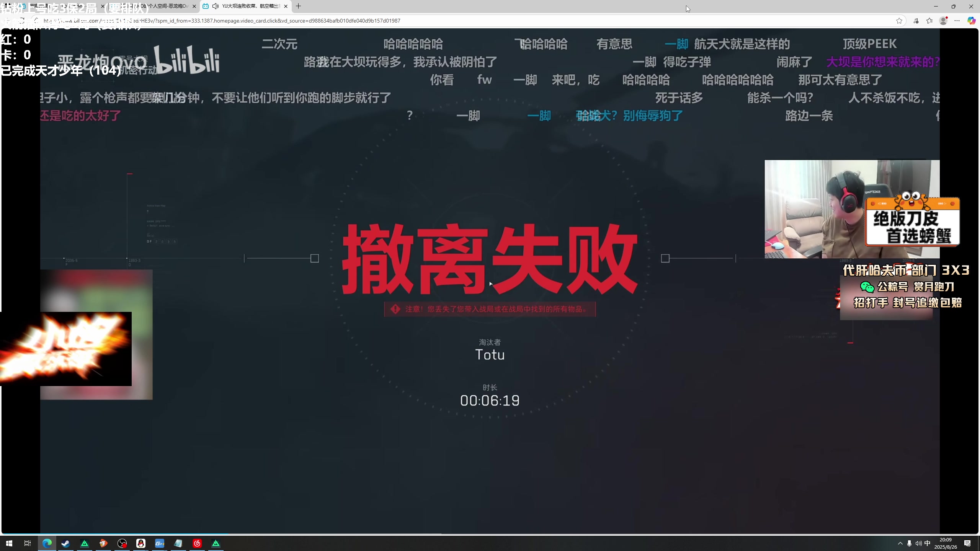
Task: Open Edge Settings and more menu
Action: [x=957, y=21]
